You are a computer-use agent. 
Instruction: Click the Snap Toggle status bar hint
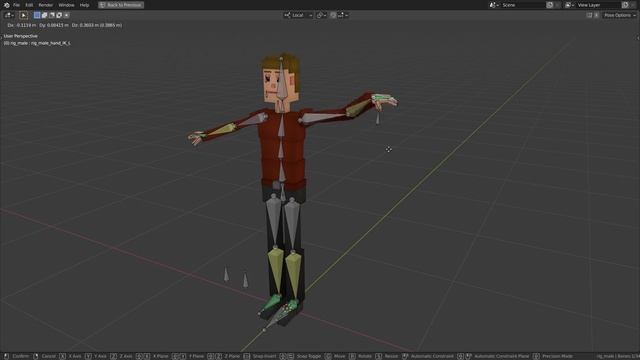[309, 356]
